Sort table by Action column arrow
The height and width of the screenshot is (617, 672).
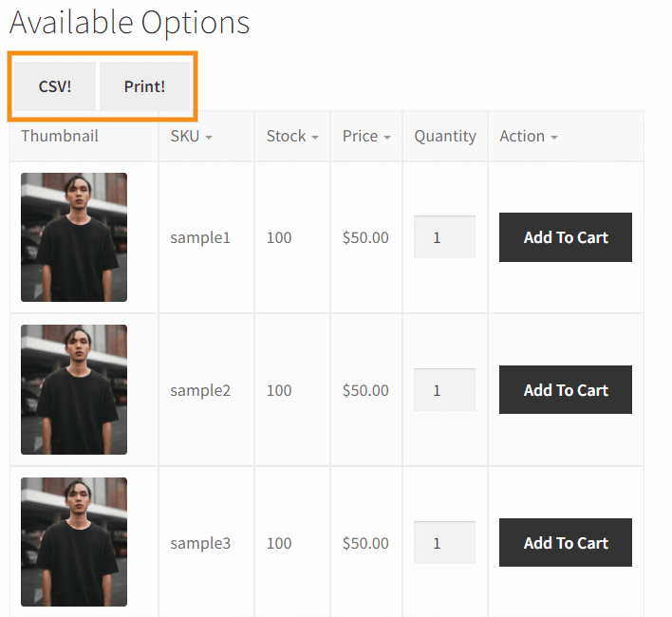pos(553,138)
